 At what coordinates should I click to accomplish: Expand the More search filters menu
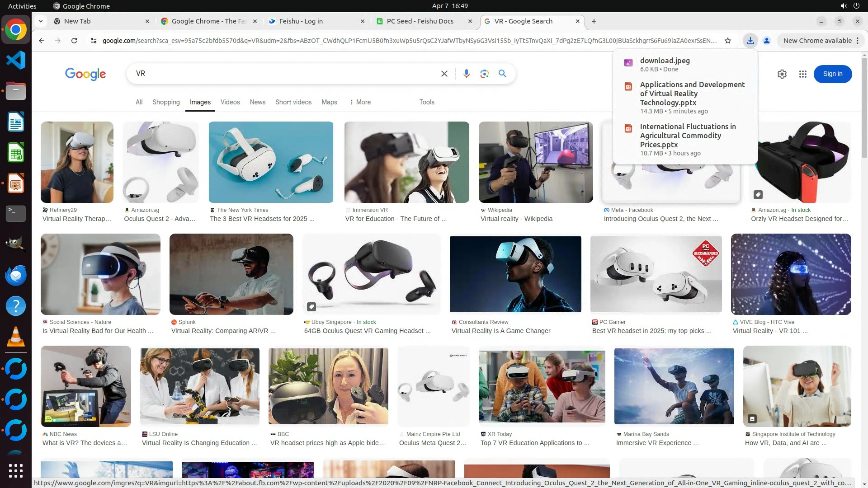(360, 102)
